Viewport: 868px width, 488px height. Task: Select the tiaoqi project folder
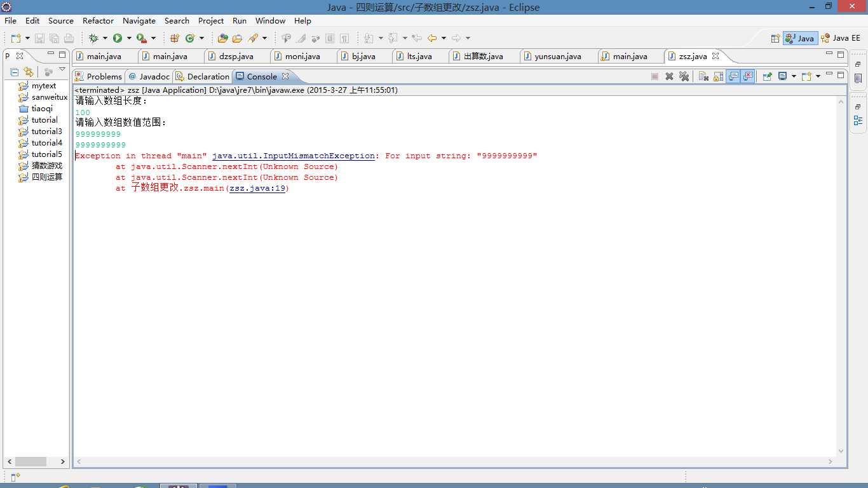[36, 109]
